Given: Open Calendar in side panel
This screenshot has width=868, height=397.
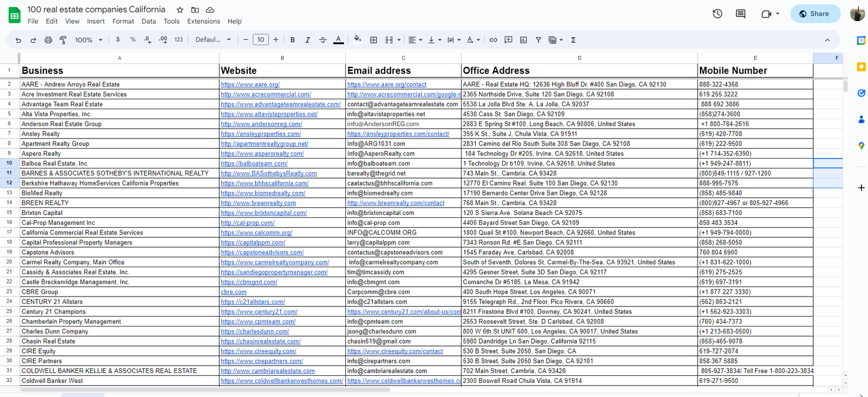Looking at the screenshot, I should (x=861, y=41).
